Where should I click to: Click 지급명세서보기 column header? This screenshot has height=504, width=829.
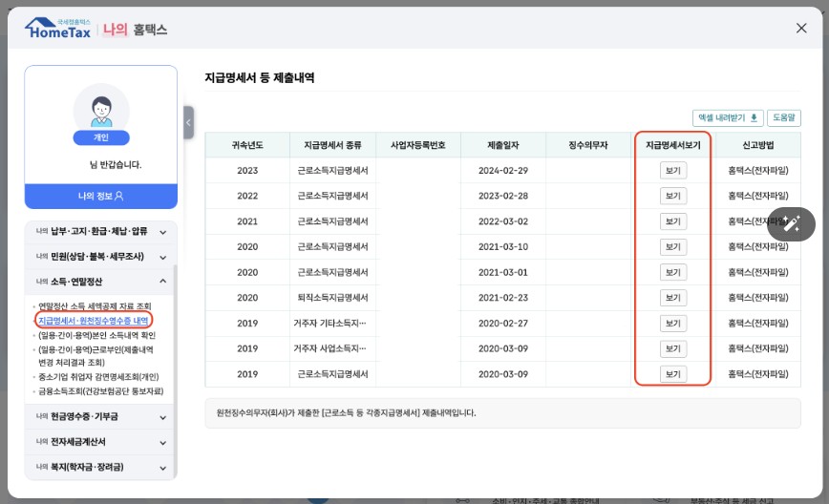[673, 145]
